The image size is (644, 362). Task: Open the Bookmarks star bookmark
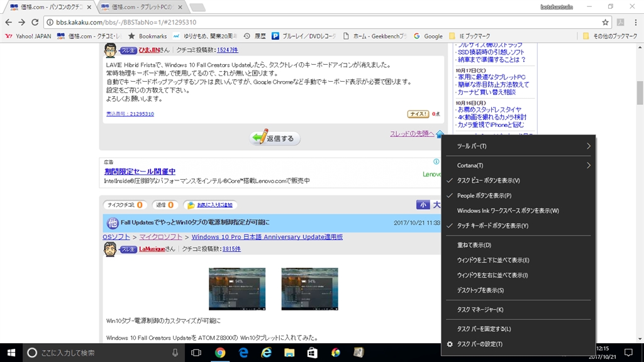(x=148, y=36)
